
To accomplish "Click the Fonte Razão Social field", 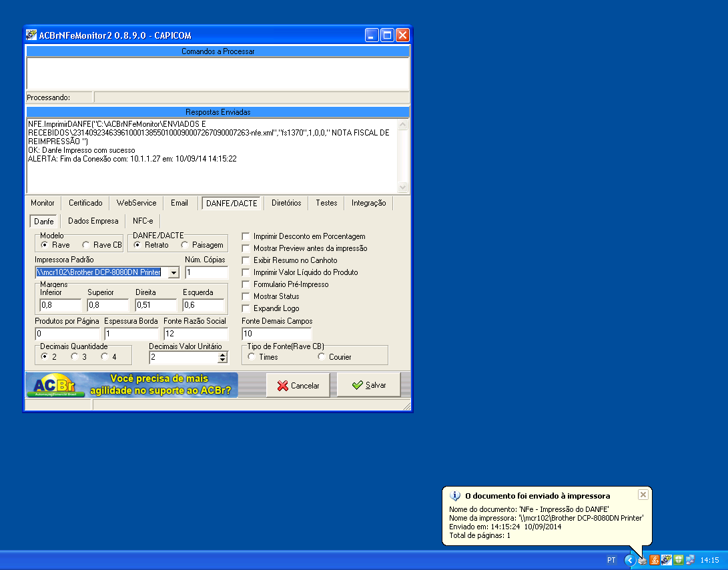I will point(196,334).
